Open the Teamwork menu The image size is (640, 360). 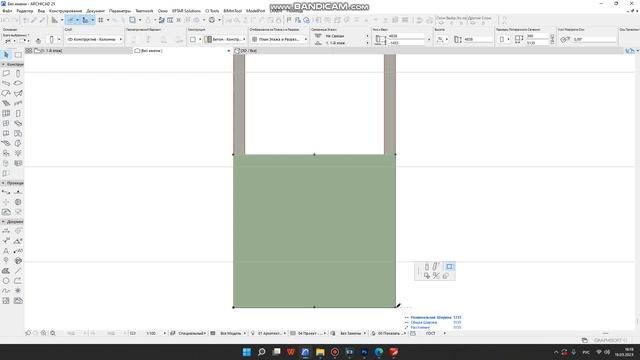click(144, 11)
